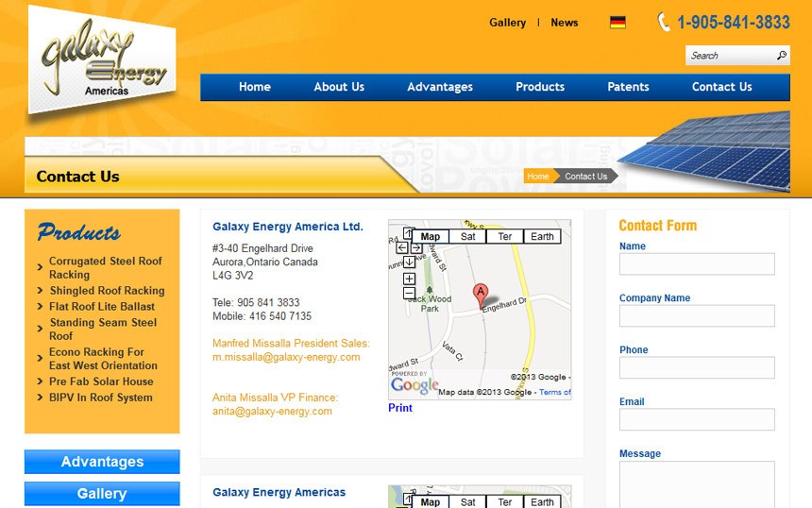The width and height of the screenshot is (812, 508).
Task: Open Flat Roof Lite Ballast product
Action: (102, 307)
